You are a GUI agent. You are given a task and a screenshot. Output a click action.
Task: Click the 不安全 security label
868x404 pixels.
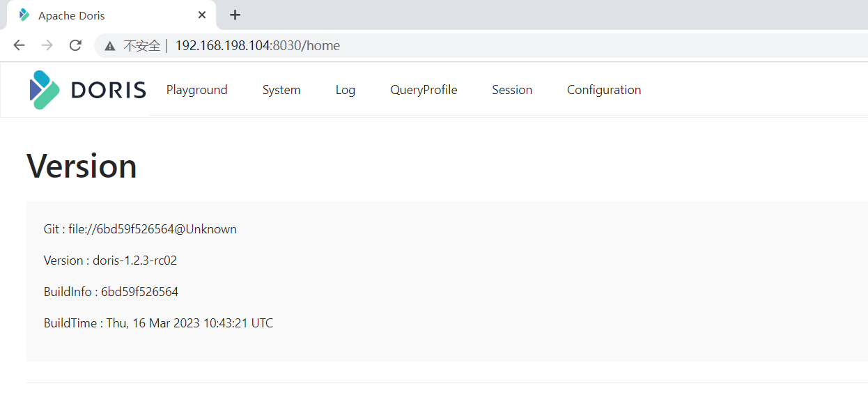click(141, 46)
